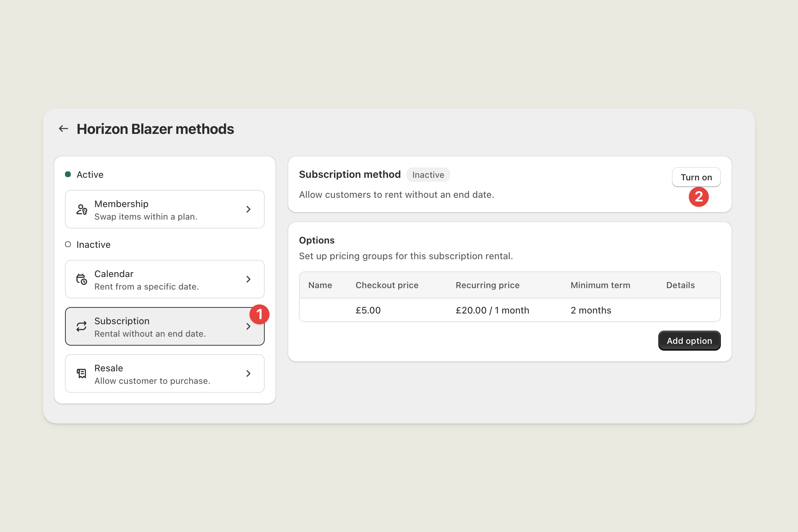
Task: Click the Inactive status badge
Action: tap(428, 175)
